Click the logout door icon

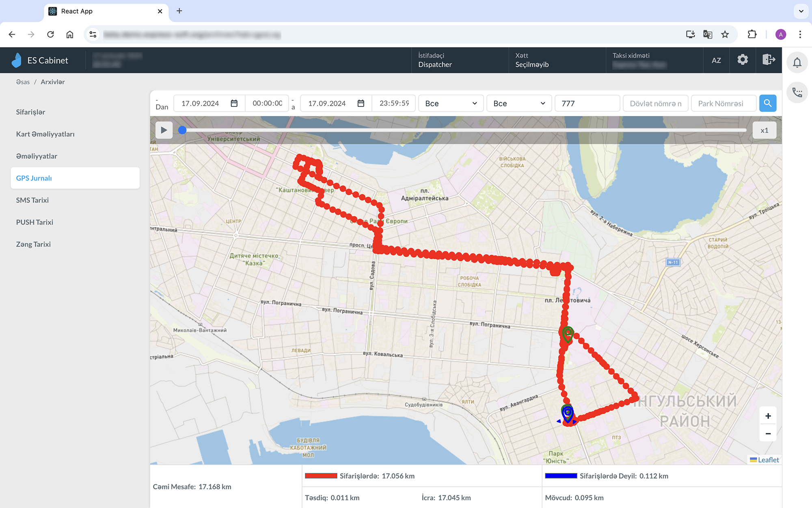pyautogui.click(x=769, y=60)
